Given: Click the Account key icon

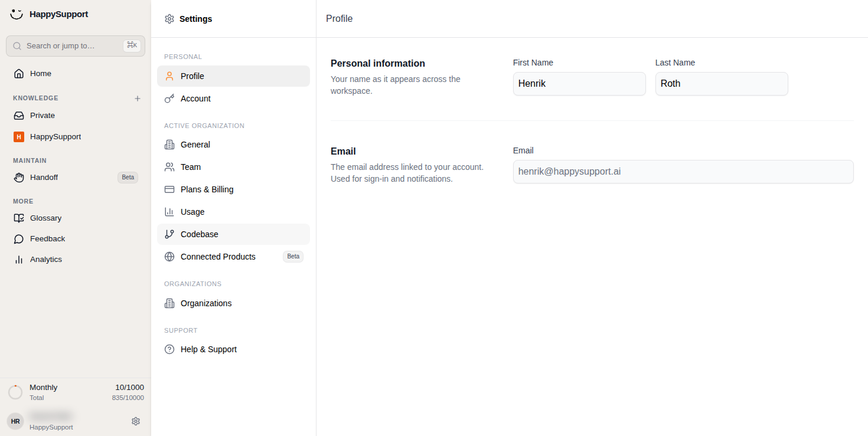Looking at the screenshot, I should tap(169, 99).
